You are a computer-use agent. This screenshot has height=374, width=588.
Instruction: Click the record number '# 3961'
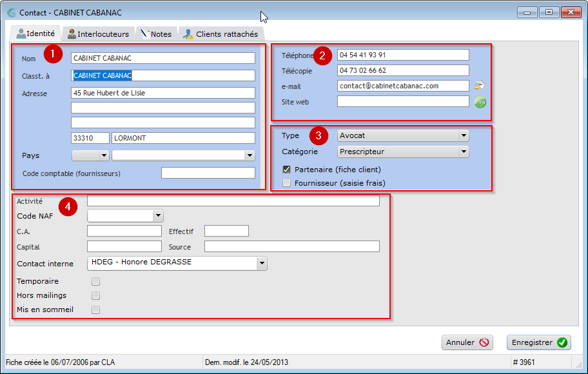524,362
